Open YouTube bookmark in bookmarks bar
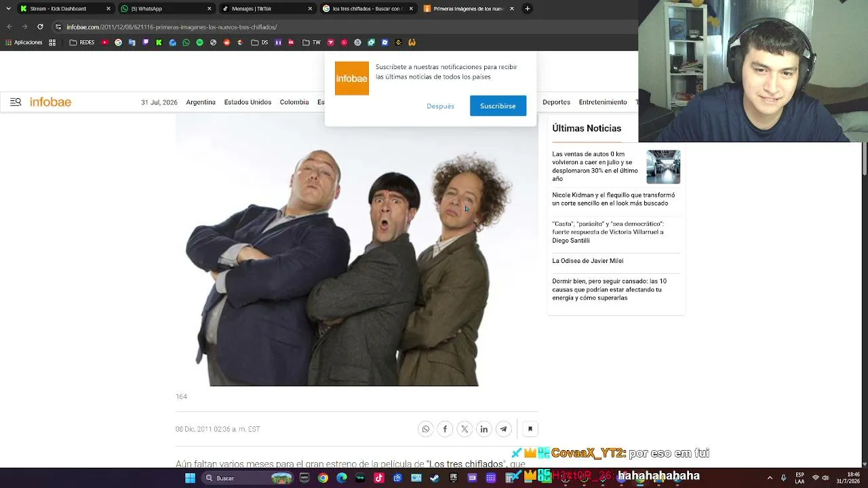Image resolution: width=868 pixels, height=488 pixels. (104, 43)
